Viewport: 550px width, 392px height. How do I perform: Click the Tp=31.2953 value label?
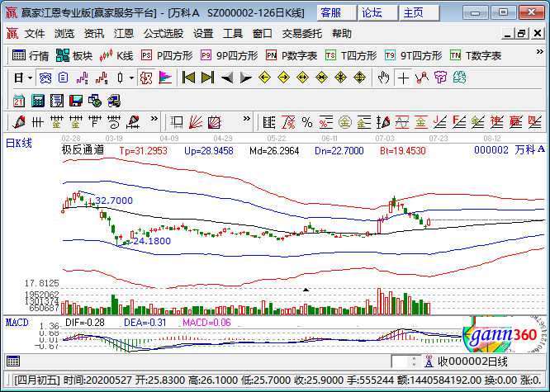[143, 151]
